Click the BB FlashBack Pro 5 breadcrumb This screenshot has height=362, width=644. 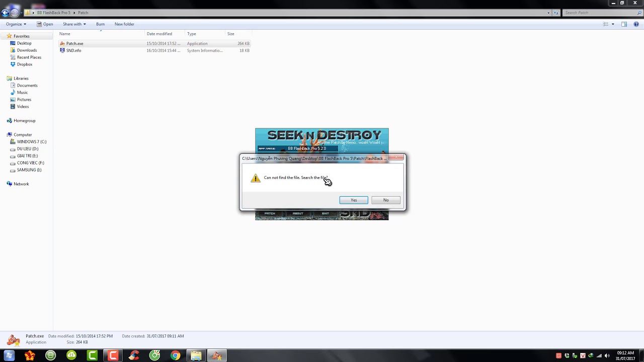53,13
